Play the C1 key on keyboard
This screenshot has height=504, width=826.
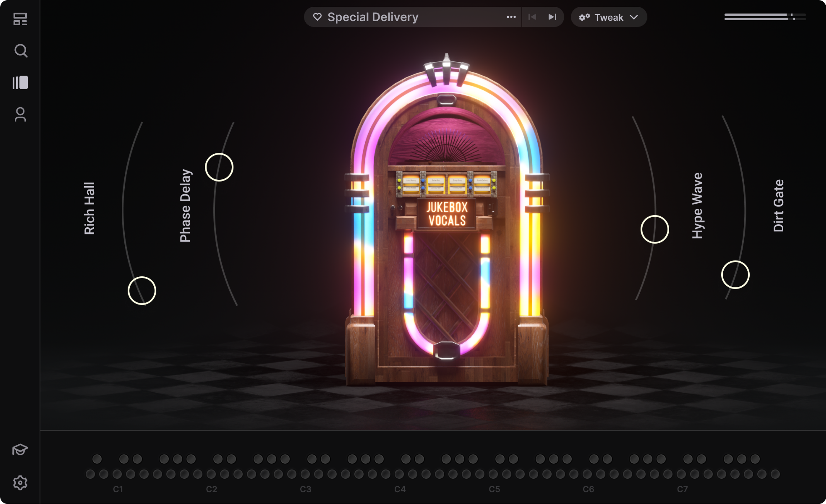(117, 474)
